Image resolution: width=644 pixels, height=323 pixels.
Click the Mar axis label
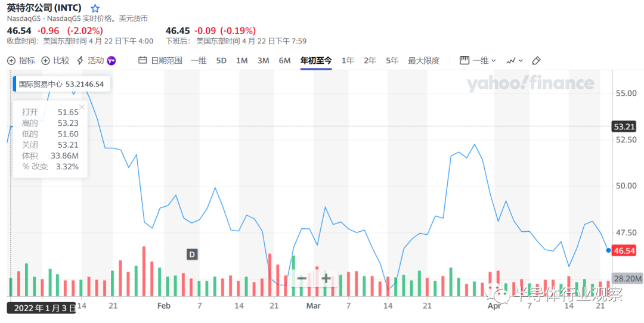[314, 306]
